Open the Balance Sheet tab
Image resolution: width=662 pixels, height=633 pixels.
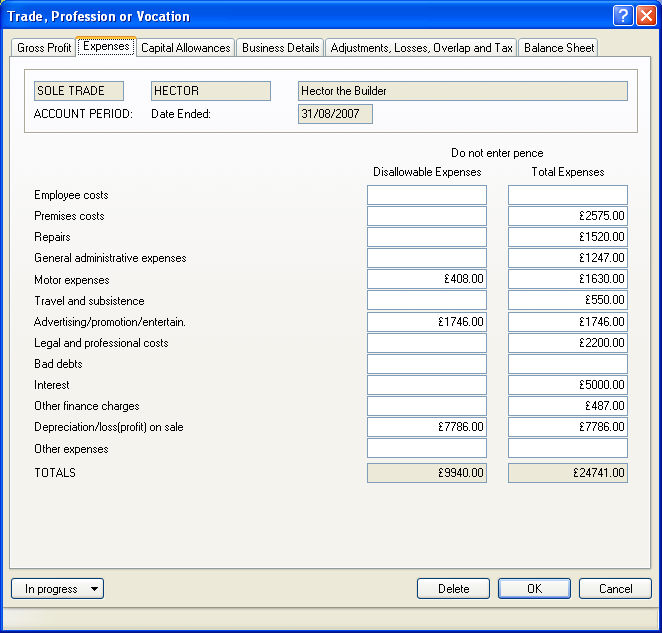(559, 48)
